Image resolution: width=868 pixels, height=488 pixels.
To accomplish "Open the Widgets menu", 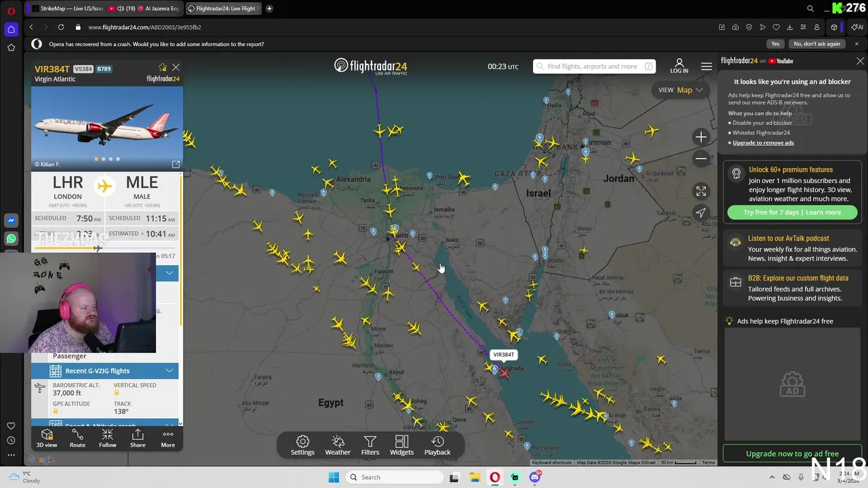I will 401,445.
